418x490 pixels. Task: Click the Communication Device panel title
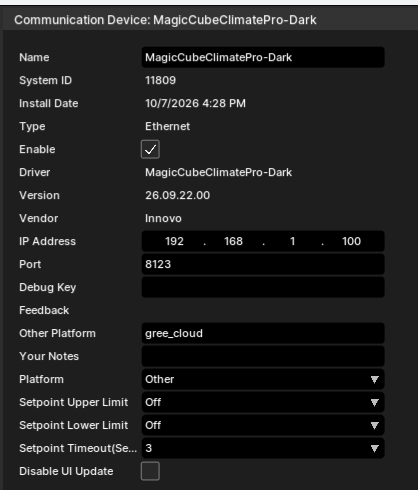165,20
